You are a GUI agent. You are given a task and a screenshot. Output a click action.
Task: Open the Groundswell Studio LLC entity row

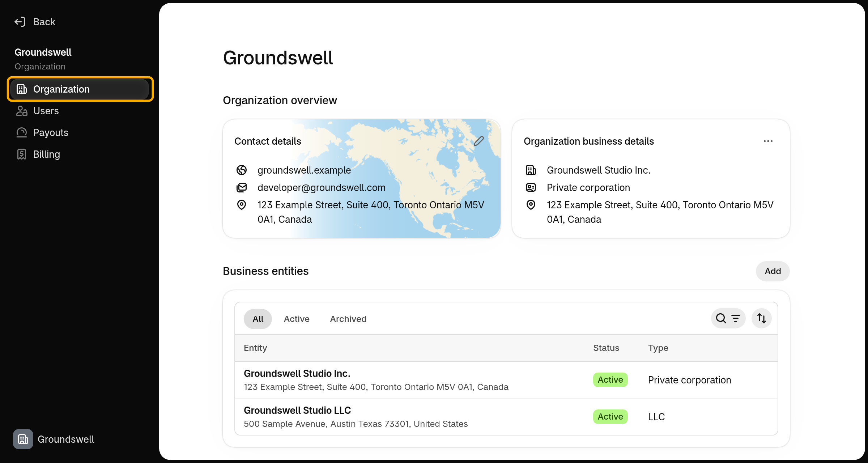point(506,417)
